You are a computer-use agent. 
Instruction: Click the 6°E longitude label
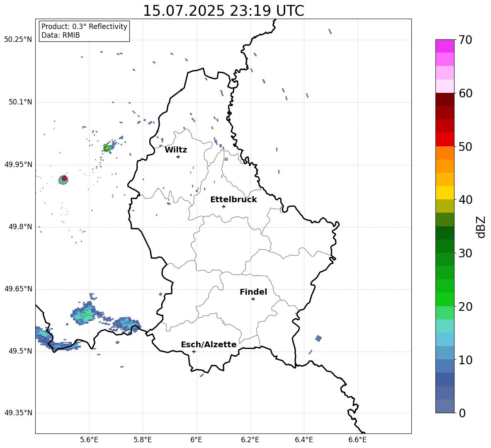(x=197, y=440)
